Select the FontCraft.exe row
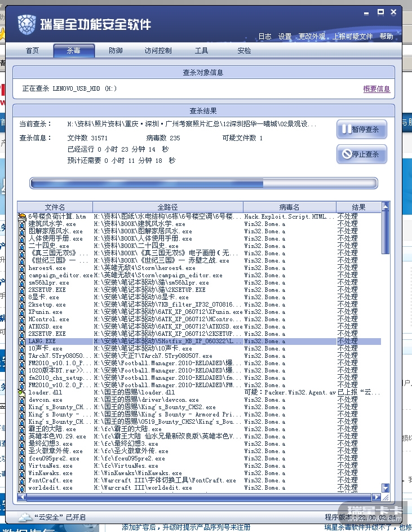The height and width of the screenshot is (532, 412). (200, 480)
